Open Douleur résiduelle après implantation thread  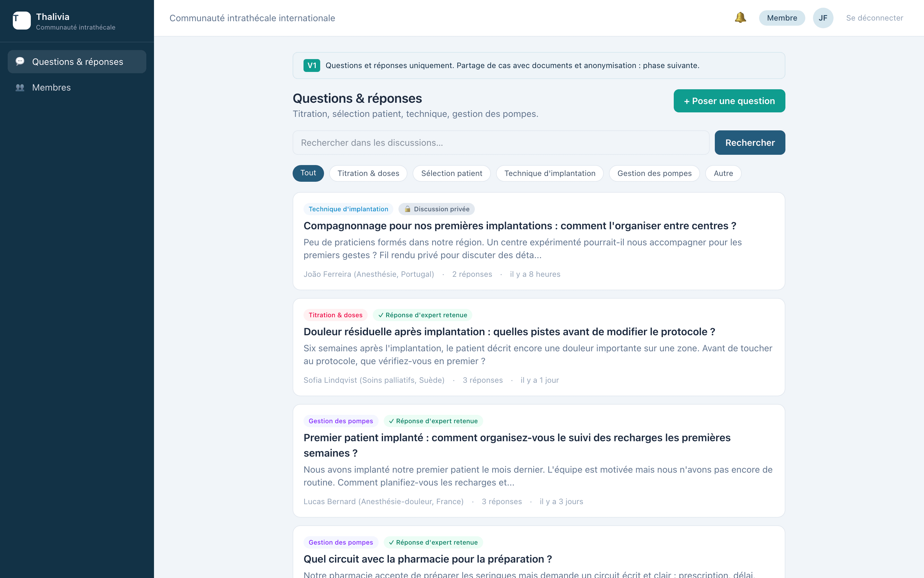coord(509,332)
